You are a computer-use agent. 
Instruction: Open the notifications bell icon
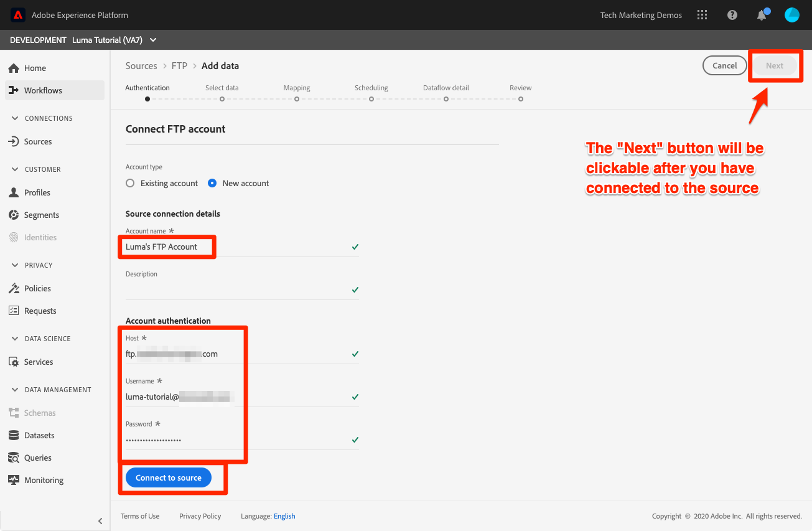pyautogui.click(x=762, y=15)
